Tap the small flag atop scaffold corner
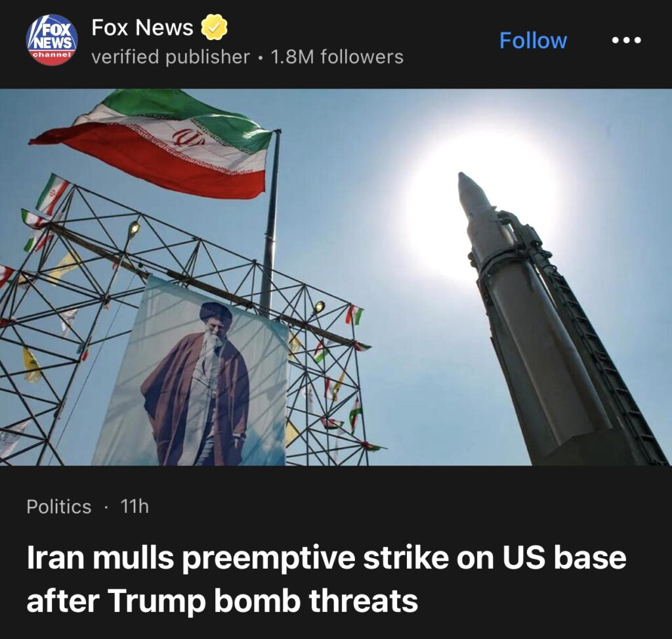 click(x=51, y=194)
